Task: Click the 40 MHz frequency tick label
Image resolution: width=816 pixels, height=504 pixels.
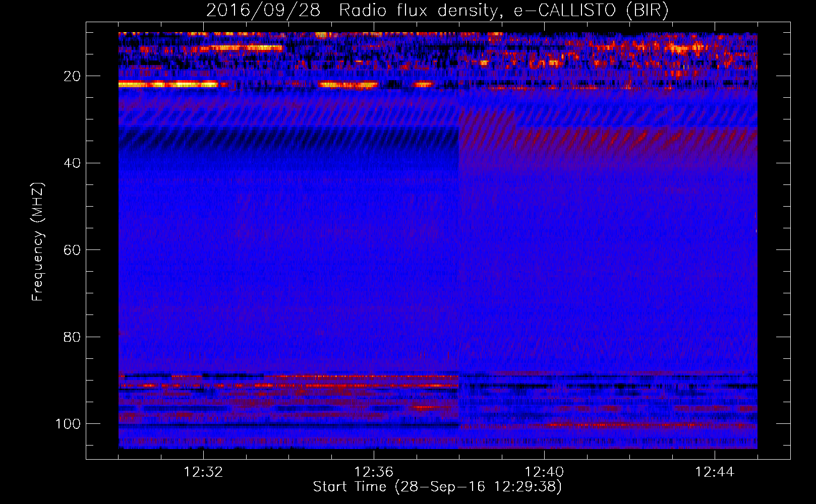Action: pyautogui.click(x=73, y=163)
